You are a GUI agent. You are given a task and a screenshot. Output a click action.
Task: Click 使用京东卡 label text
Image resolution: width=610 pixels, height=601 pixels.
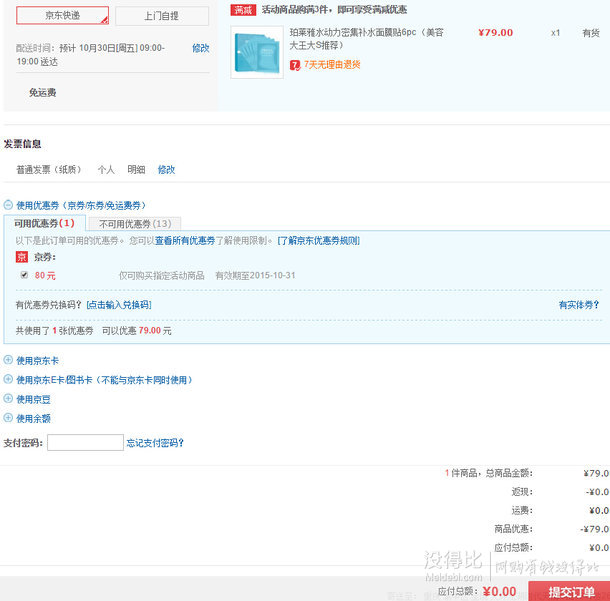[x=37, y=361]
